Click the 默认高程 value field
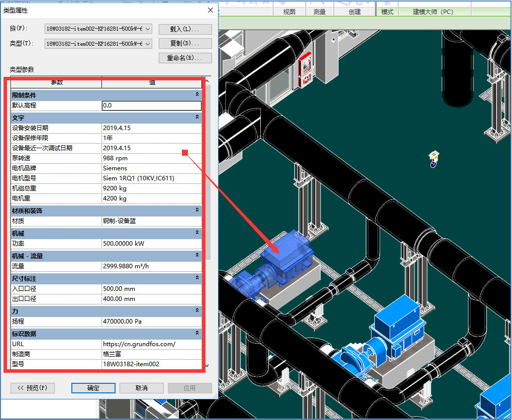This screenshot has width=512, height=420. click(x=151, y=106)
